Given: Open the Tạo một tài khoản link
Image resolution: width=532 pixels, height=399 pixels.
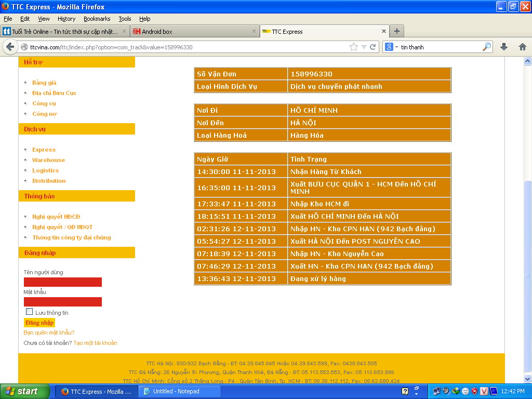Looking at the screenshot, I should pos(96,343).
